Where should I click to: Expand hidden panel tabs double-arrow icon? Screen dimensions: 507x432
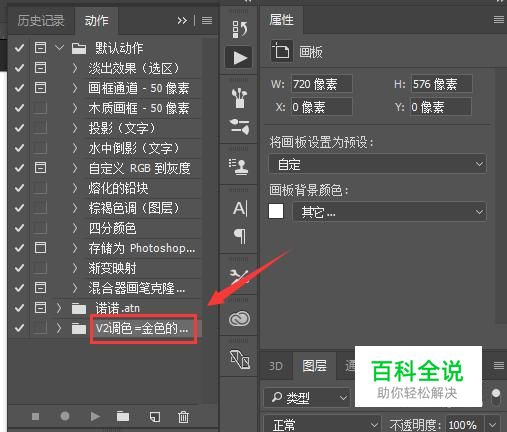pos(182,21)
